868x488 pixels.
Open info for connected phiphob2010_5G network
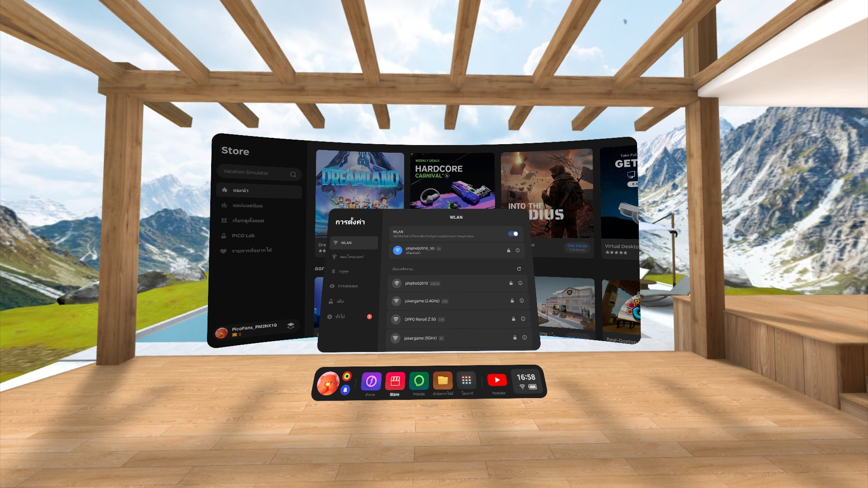click(x=518, y=250)
